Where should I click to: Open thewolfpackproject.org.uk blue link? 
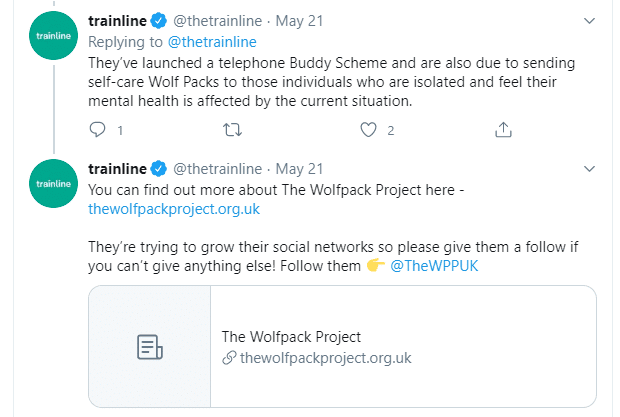(x=174, y=209)
